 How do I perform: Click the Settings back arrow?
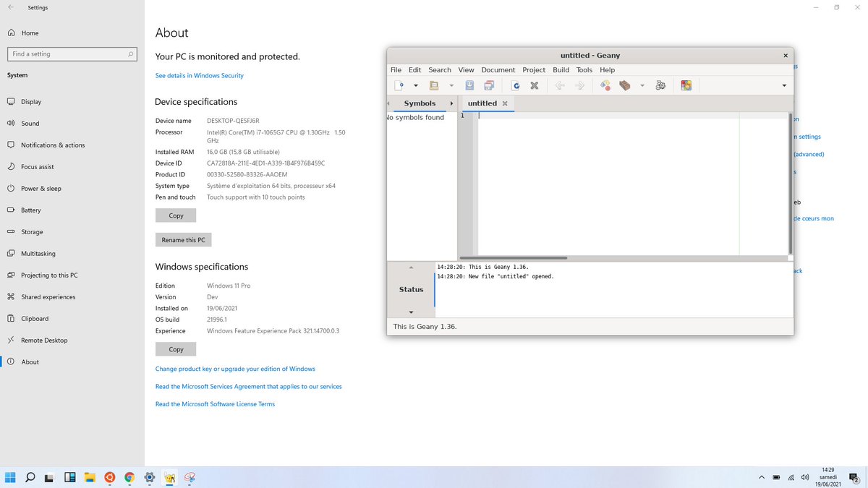click(x=10, y=7)
